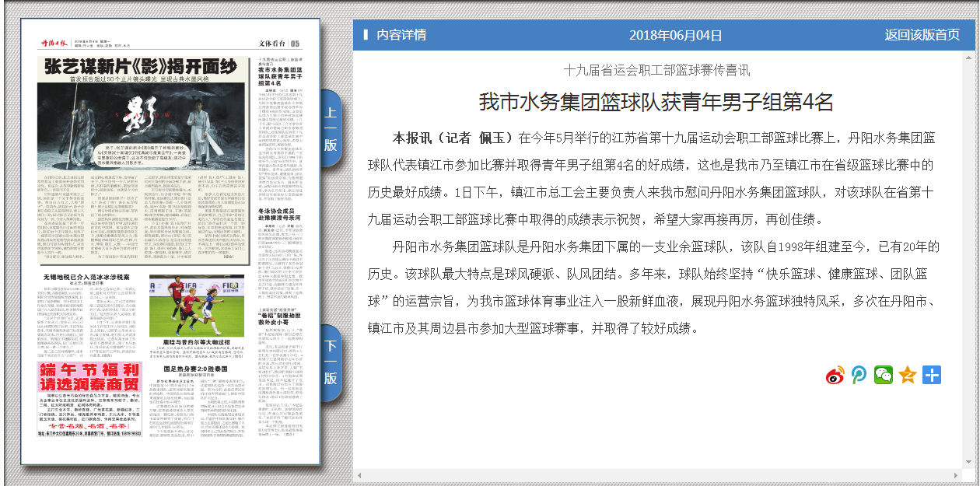Open the 张艺谋新片《影》揭开面纱 article
The height and width of the screenshot is (486, 980).
click(140, 68)
